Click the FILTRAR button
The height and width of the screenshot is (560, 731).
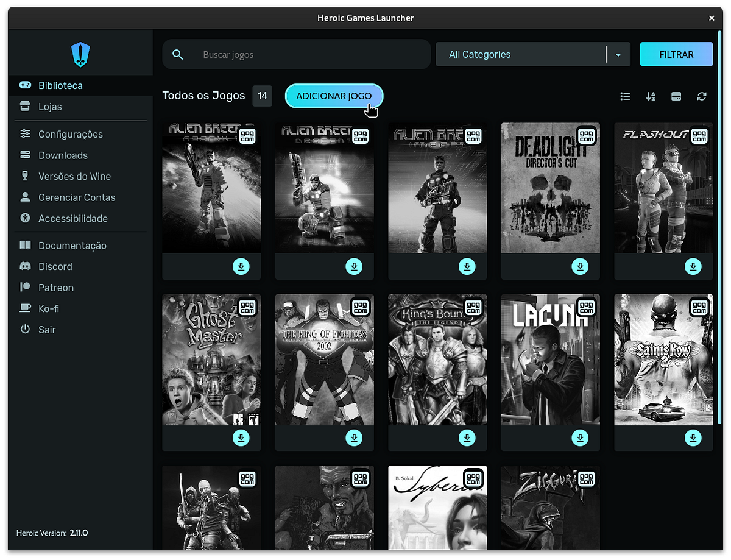tap(676, 54)
